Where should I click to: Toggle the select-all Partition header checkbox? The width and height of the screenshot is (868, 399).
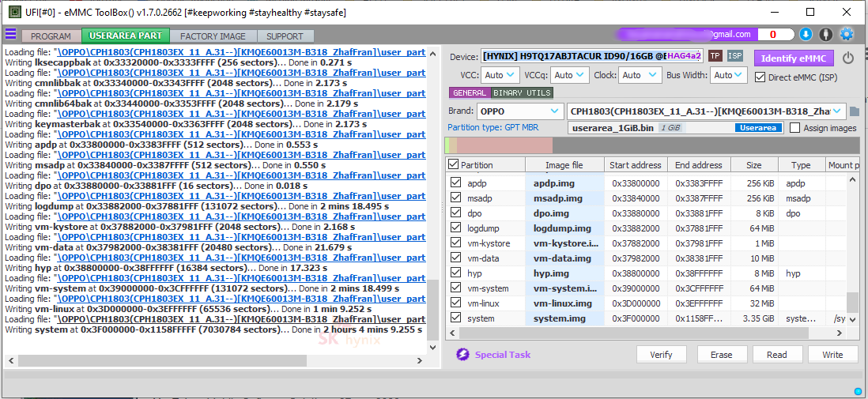pyautogui.click(x=453, y=164)
